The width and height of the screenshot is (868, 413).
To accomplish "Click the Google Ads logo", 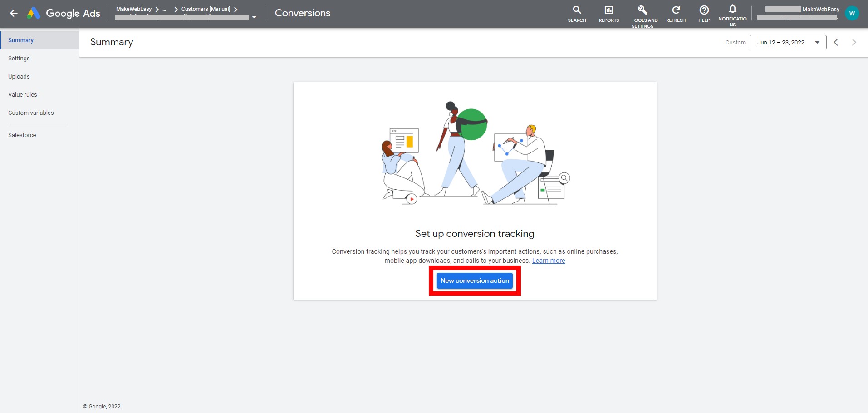I will [64, 13].
